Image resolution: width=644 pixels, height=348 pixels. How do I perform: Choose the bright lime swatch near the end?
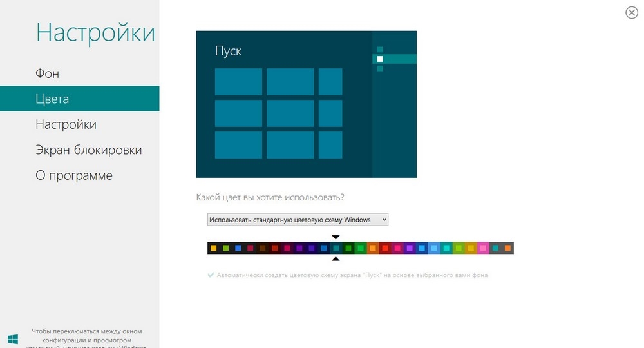click(459, 247)
